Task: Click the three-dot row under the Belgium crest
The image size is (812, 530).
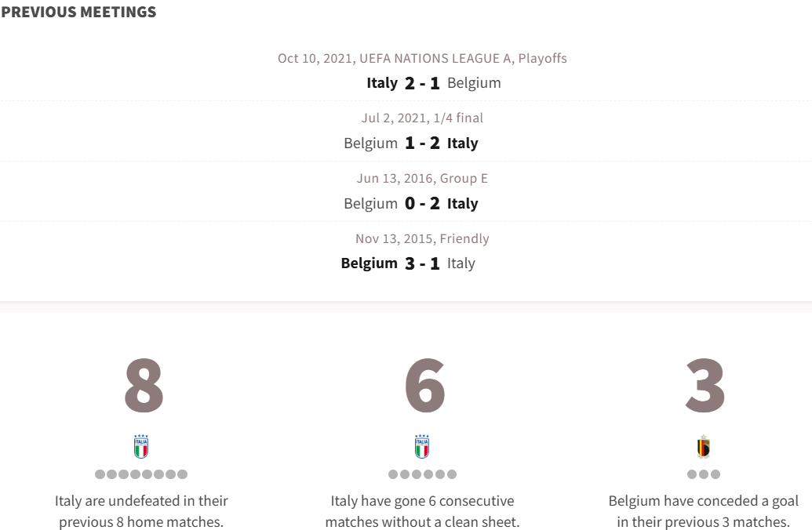Action: [704, 474]
